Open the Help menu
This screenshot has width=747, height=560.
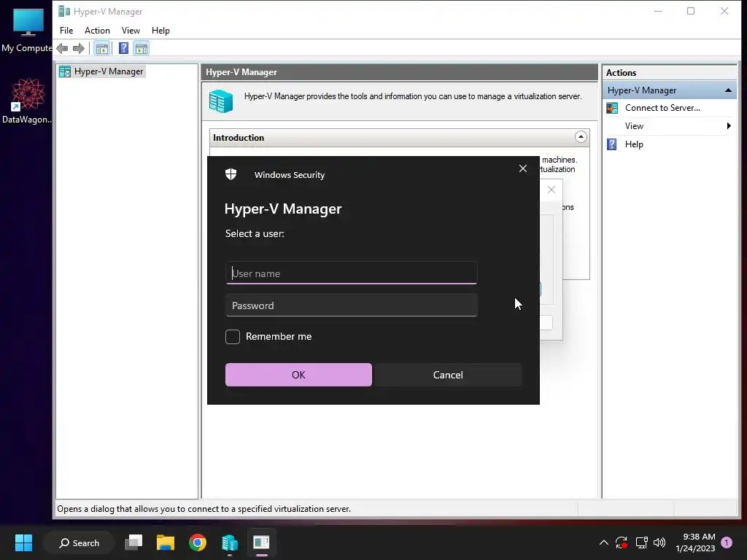coord(160,31)
